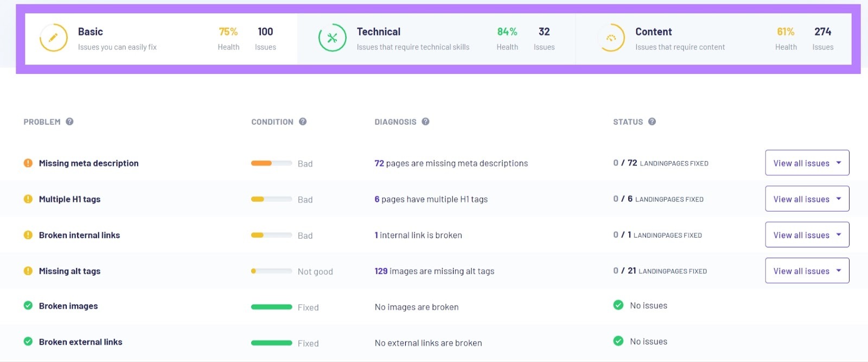This screenshot has width=868, height=362.
Task: Click help icon beside CONDITION header
Action: (x=303, y=122)
